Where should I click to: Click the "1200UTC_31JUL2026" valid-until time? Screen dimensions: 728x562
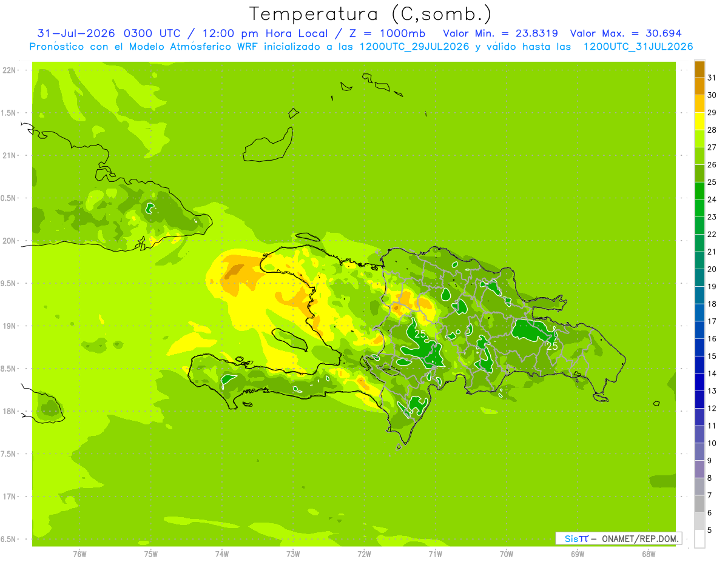pyautogui.click(x=638, y=47)
